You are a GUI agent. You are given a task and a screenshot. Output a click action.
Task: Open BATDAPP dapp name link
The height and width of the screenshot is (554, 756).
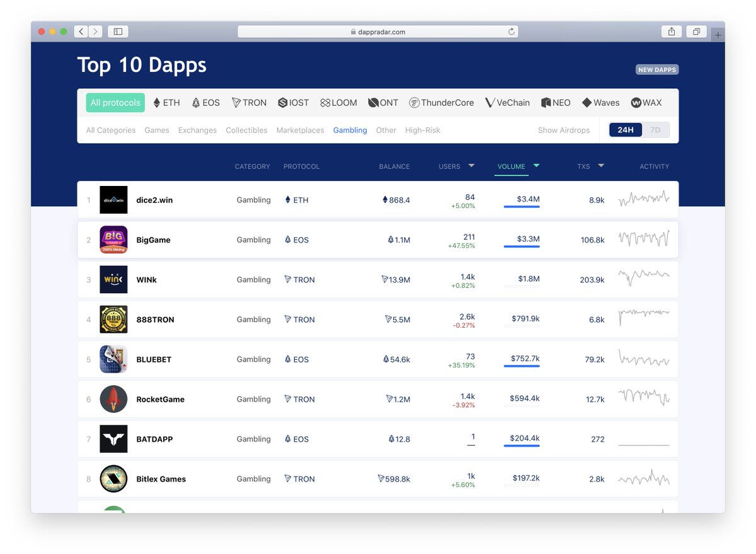click(x=154, y=439)
